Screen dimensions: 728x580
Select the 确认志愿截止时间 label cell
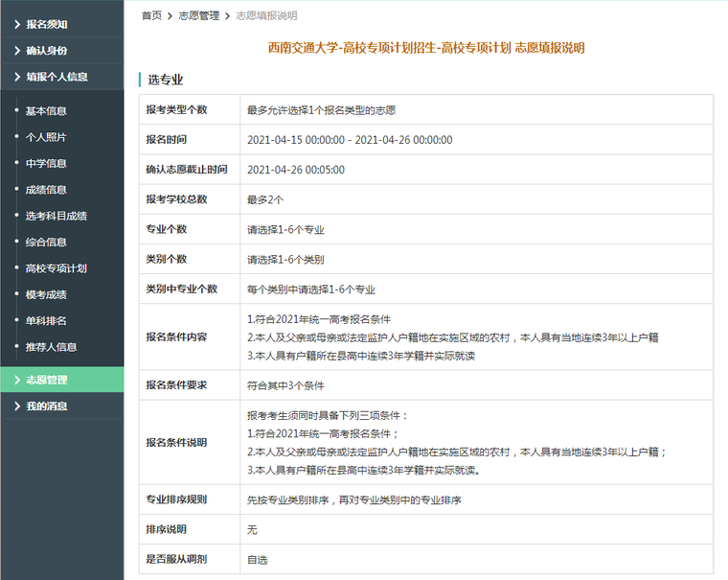[190, 169]
